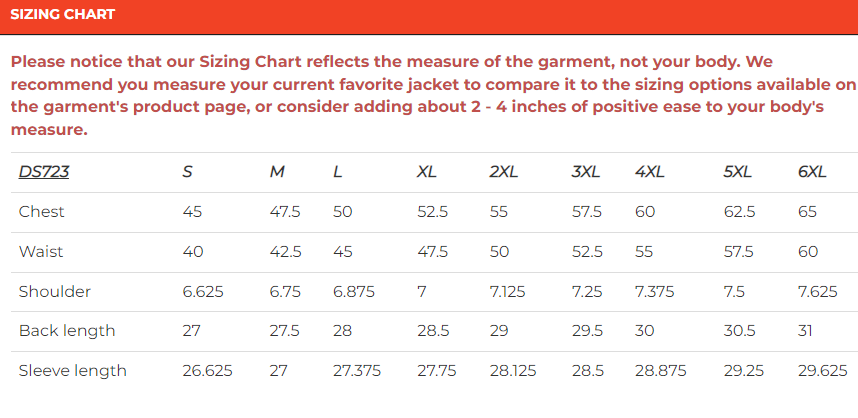Click the Chest value 52.5 for XL
858x418 pixels.
coord(432,211)
